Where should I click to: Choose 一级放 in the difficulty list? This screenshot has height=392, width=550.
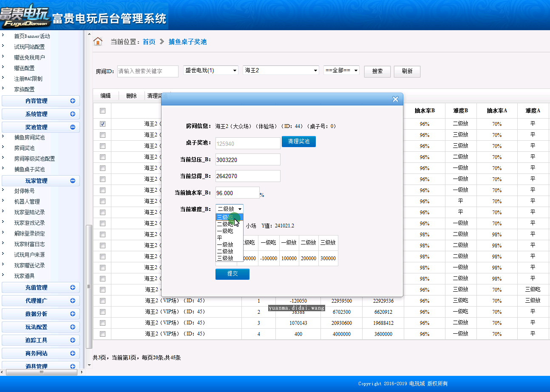229,244
